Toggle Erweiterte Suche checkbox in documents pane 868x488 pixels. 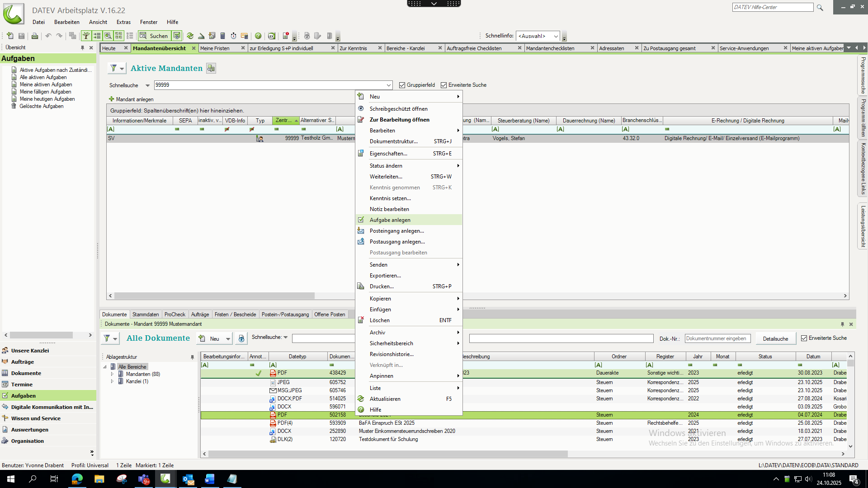point(804,338)
